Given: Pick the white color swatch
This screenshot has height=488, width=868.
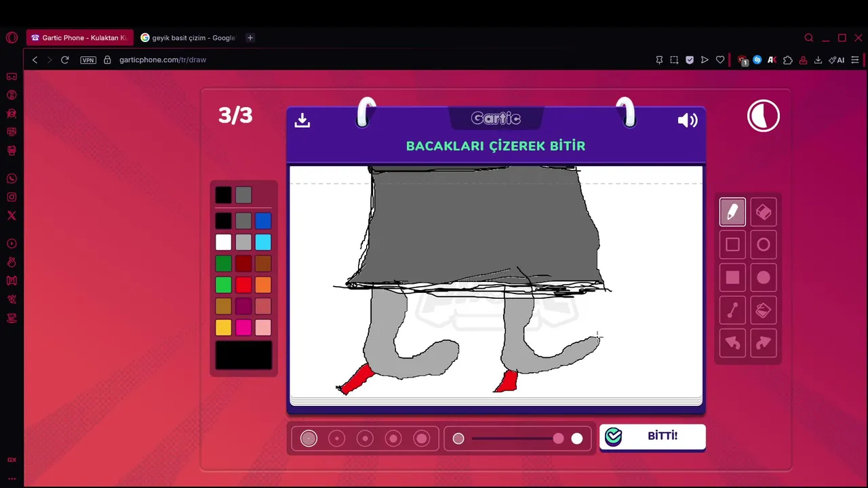Looking at the screenshot, I should click(223, 242).
